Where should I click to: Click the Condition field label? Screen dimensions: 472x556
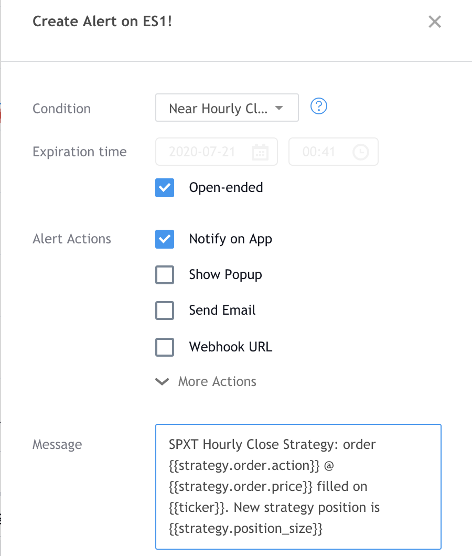[62, 109]
